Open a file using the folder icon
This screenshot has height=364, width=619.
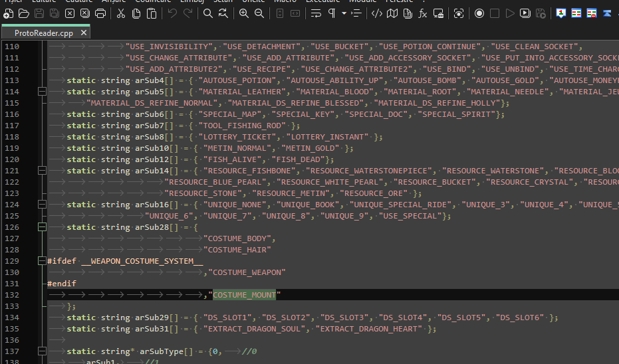click(x=24, y=14)
